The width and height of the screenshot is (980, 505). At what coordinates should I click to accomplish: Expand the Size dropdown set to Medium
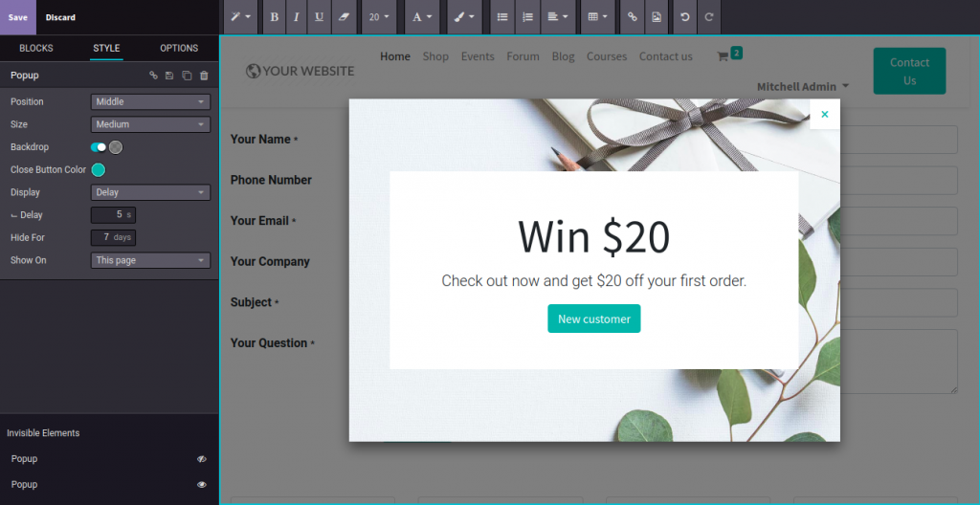click(150, 124)
